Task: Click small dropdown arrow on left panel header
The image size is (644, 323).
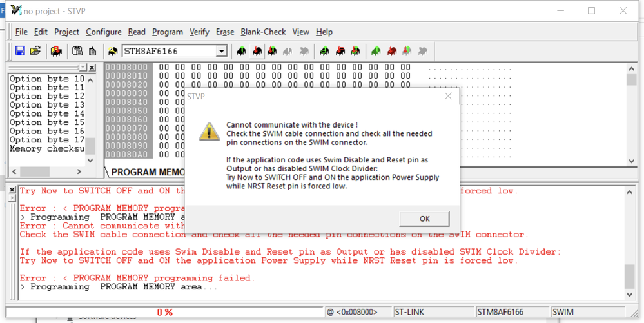Action: (83, 68)
